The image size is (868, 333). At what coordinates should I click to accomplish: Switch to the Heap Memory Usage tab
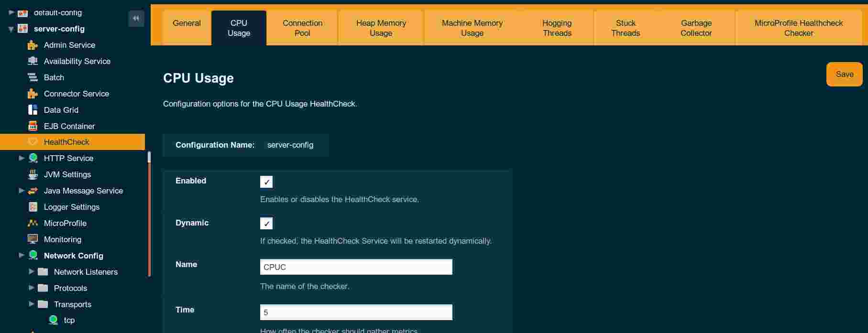pyautogui.click(x=381, y=28)
